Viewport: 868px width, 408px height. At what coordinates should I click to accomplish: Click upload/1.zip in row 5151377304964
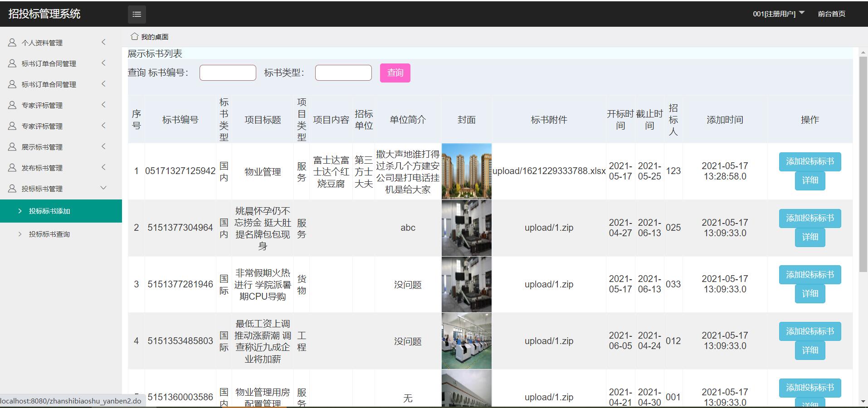click(549, 228)
